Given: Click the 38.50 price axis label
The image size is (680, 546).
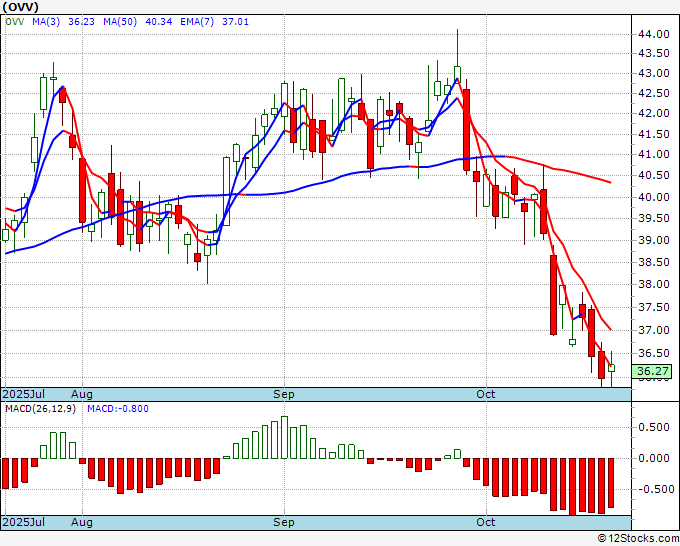Looking at the screenshot, I should coord(654,262).
